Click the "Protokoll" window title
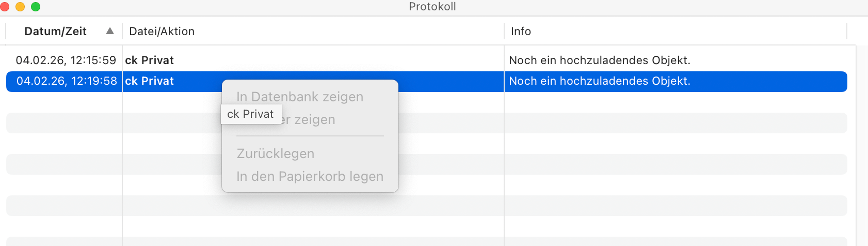 432,7
